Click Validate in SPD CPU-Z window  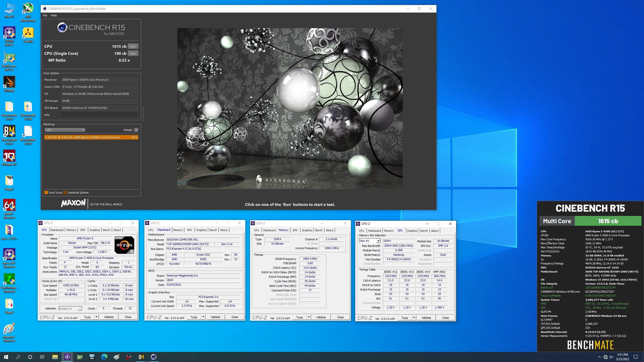click(426, 318)
